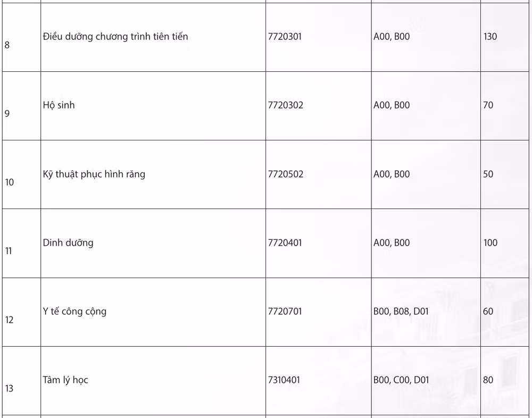
Task: Click quota value 70 for Hộ sinh
Action: (x=488, y=105)
